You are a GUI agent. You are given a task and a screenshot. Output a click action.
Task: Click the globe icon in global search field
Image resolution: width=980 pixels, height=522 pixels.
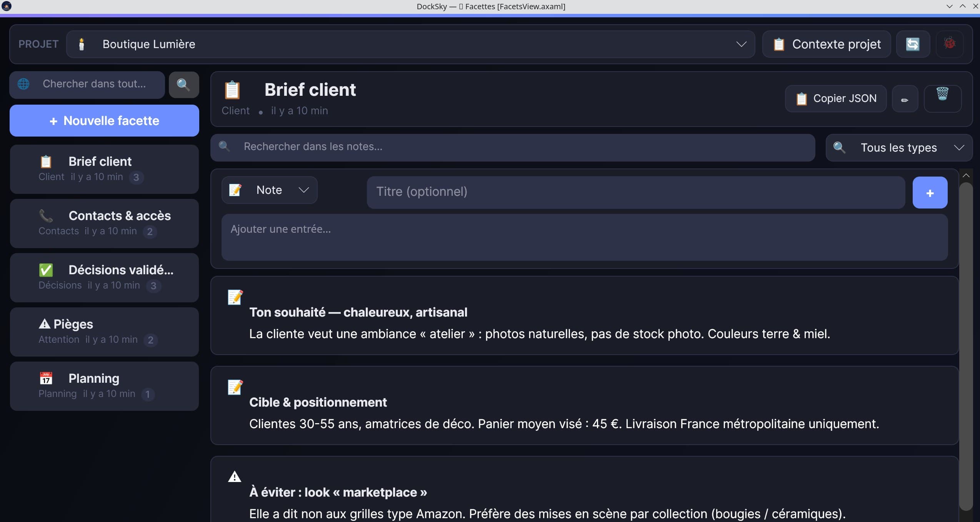[x=23, y=84]
